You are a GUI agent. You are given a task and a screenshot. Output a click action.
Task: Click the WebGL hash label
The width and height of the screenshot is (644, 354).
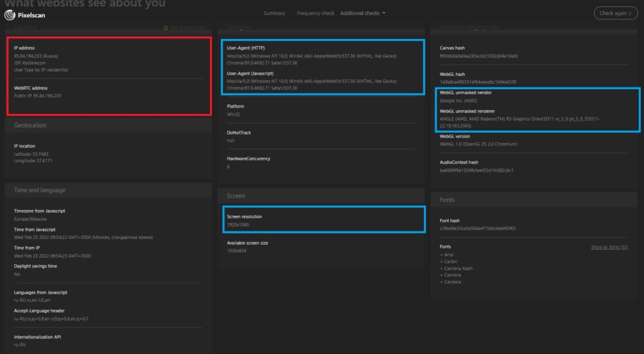(452, 74)
